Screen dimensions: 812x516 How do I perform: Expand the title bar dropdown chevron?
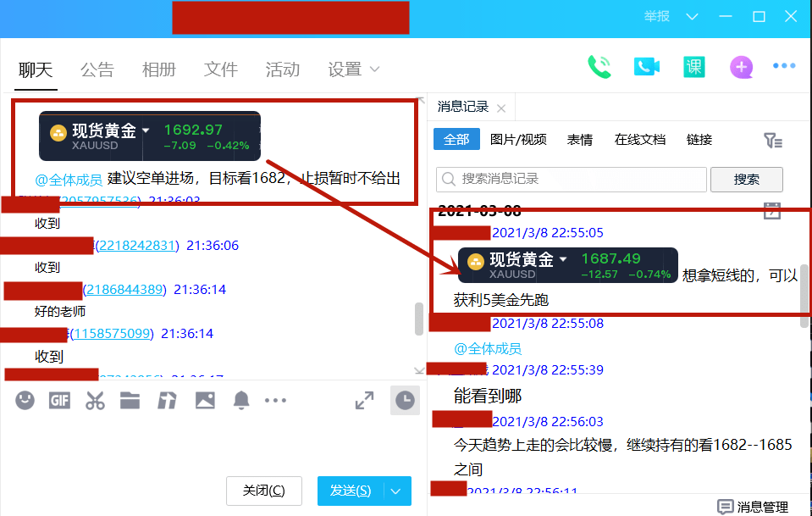pyautogui.click(x=692, y=17)
